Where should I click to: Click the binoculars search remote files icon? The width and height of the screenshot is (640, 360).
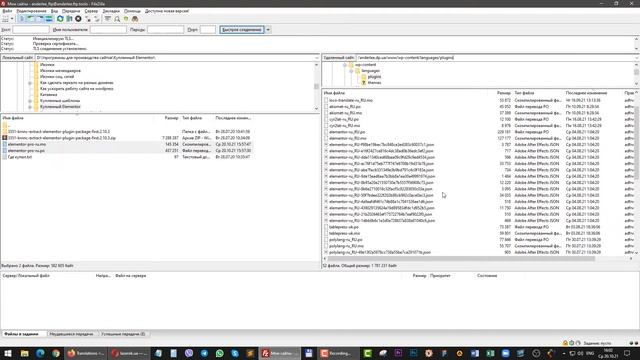[x=135, y=19]
